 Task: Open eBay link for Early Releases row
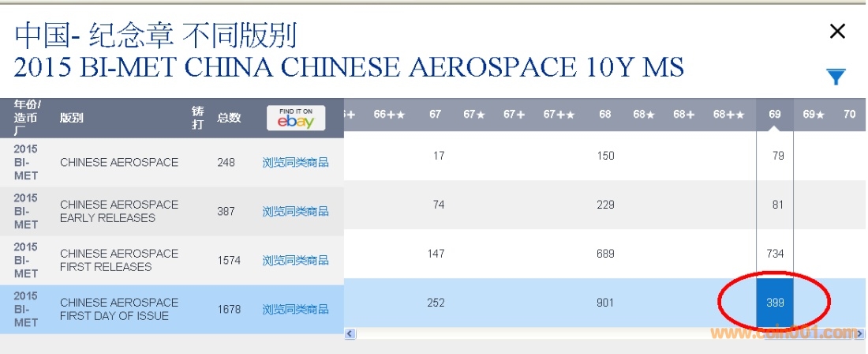point(295,211)
